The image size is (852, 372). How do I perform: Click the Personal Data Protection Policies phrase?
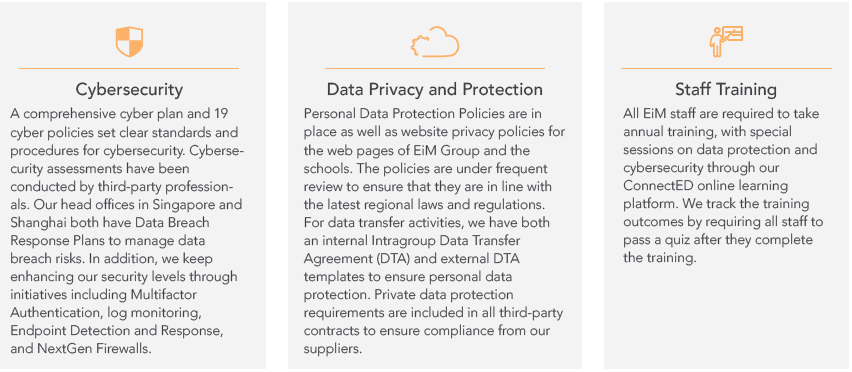(x=405, y=114)
